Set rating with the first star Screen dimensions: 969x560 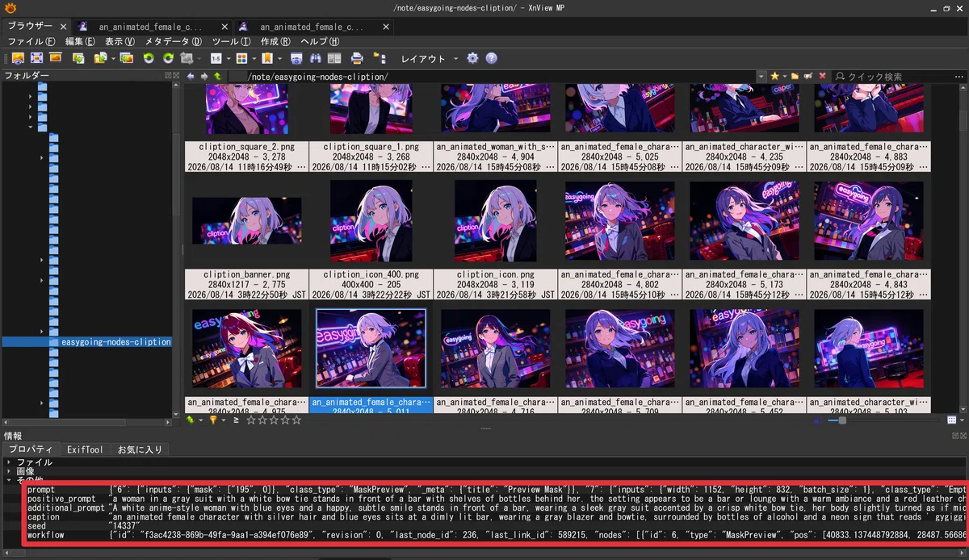coord(251,420)
